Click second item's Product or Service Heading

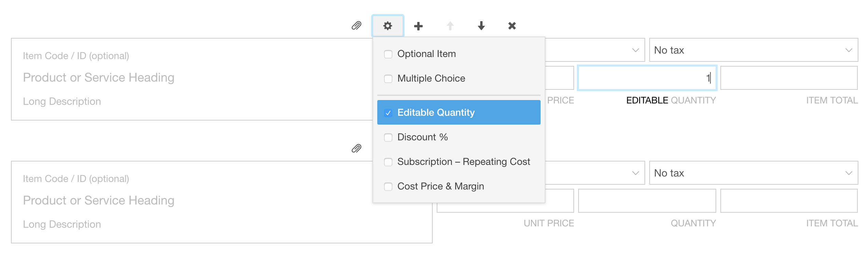(x=99, y=200)
